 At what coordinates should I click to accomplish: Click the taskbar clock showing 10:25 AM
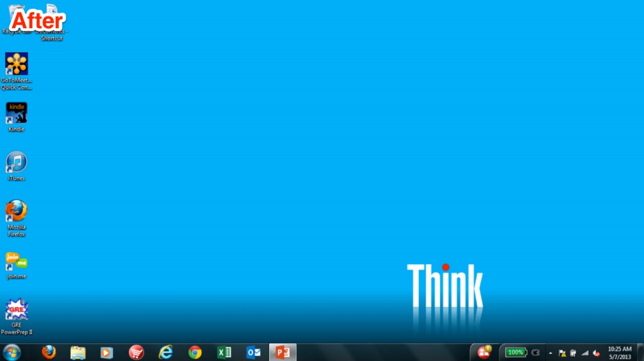[619, 352]
